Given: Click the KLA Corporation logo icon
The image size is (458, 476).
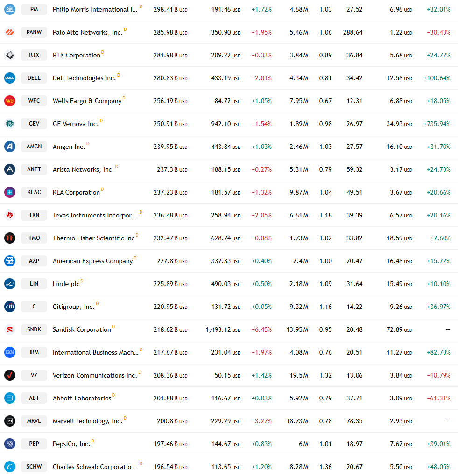Looking at the screenshot, I should pos(10,192).
